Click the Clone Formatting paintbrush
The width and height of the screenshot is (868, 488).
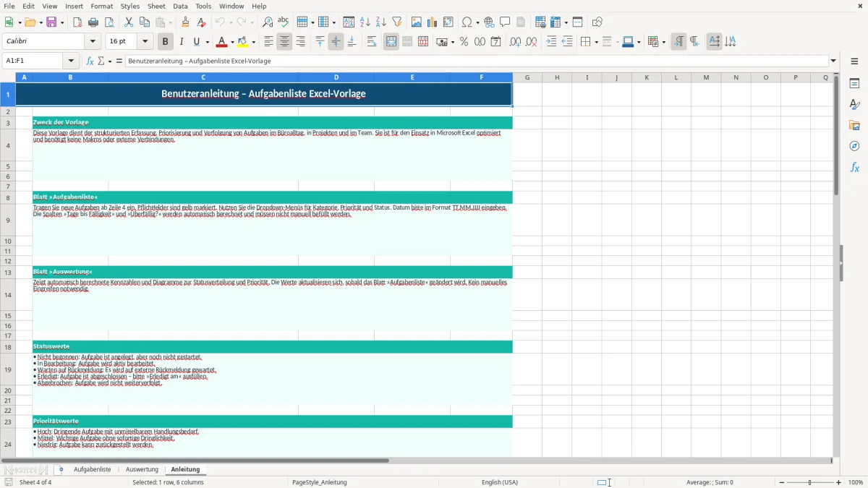185,22
